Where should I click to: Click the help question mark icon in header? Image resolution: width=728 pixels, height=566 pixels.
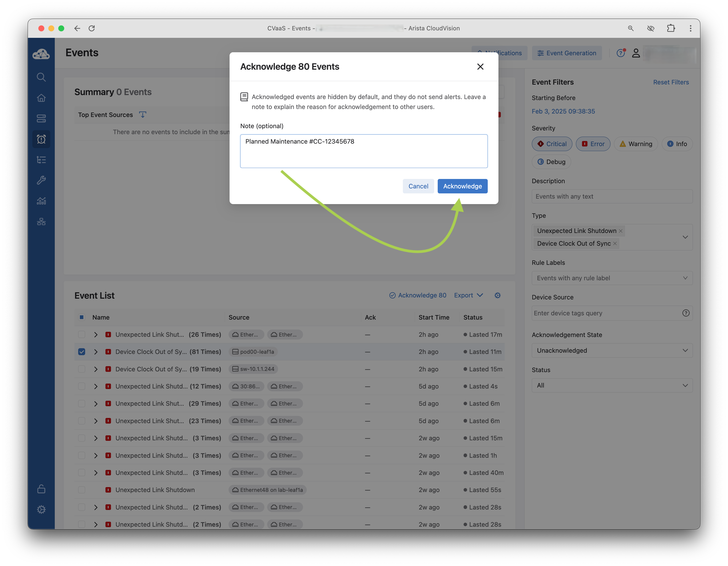(x=620, y=53)
